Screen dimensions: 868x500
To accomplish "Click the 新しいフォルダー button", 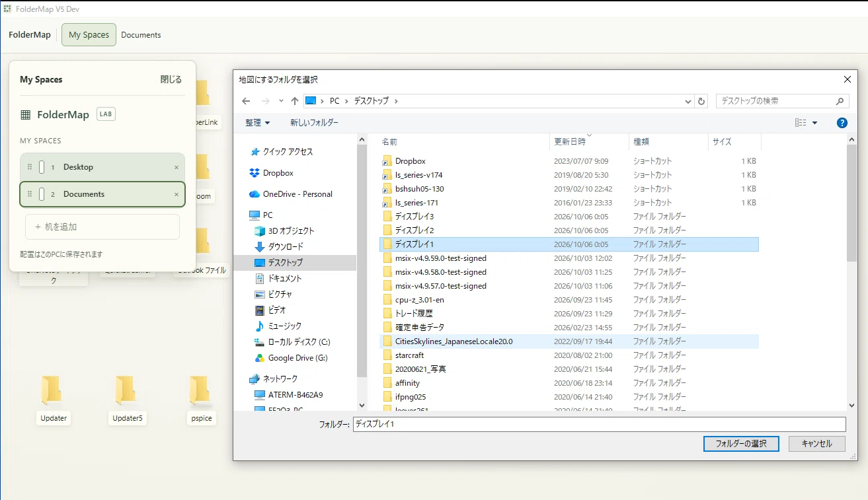I will [x=314, y=123].
